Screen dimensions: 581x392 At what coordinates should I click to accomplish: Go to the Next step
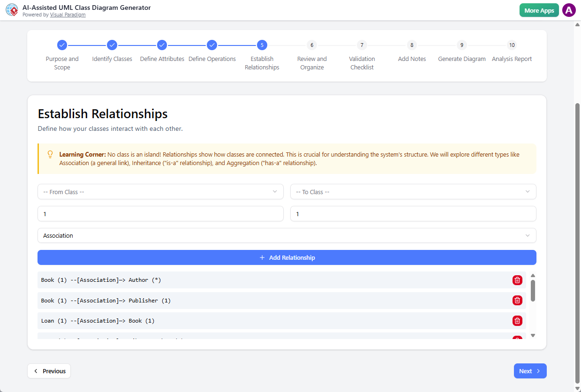pos(530,371)
